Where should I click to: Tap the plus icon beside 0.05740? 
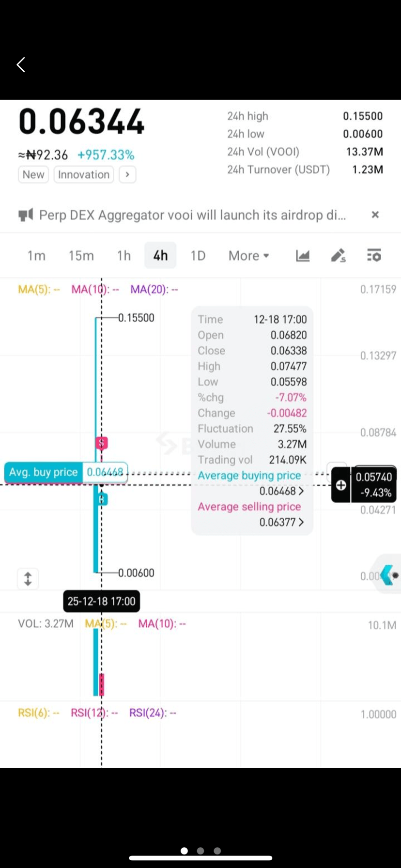341,485
